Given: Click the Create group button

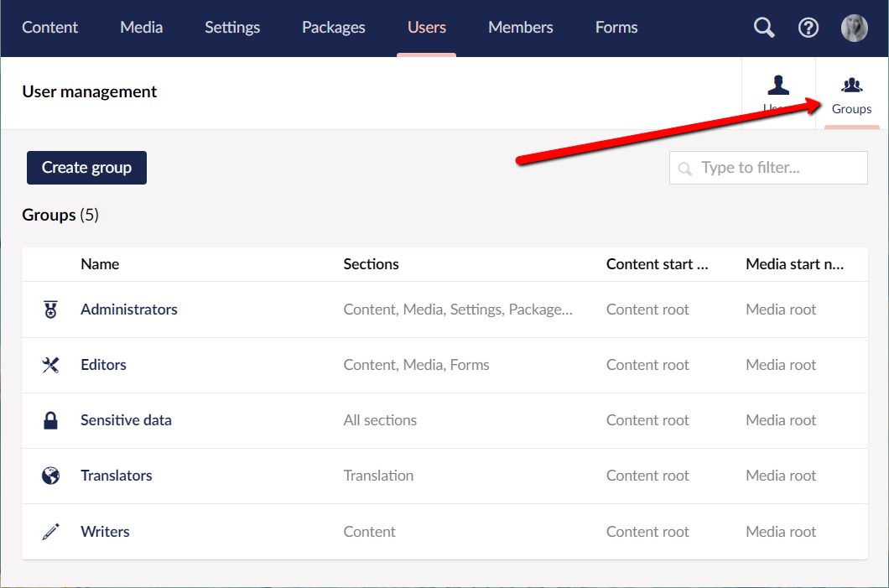Looking at the screenshot, I should point(86,167).
